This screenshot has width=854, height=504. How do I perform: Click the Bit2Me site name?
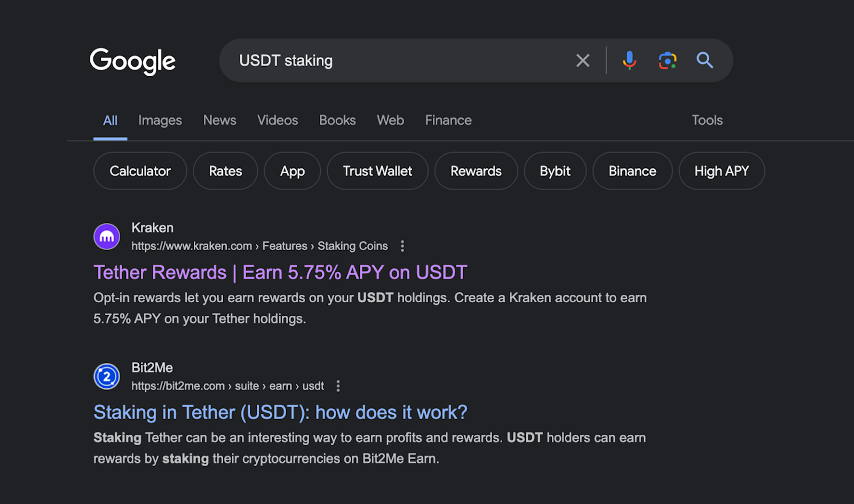pos(152,367)
